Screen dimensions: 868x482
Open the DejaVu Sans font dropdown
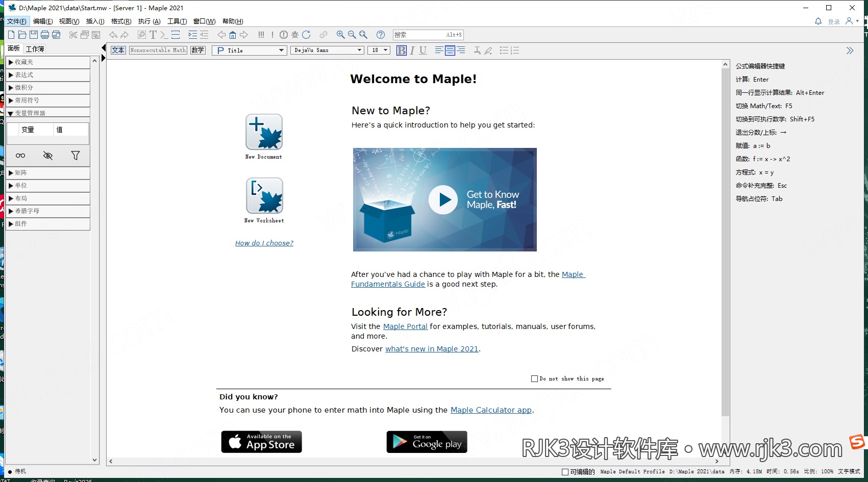coord(327,50)
